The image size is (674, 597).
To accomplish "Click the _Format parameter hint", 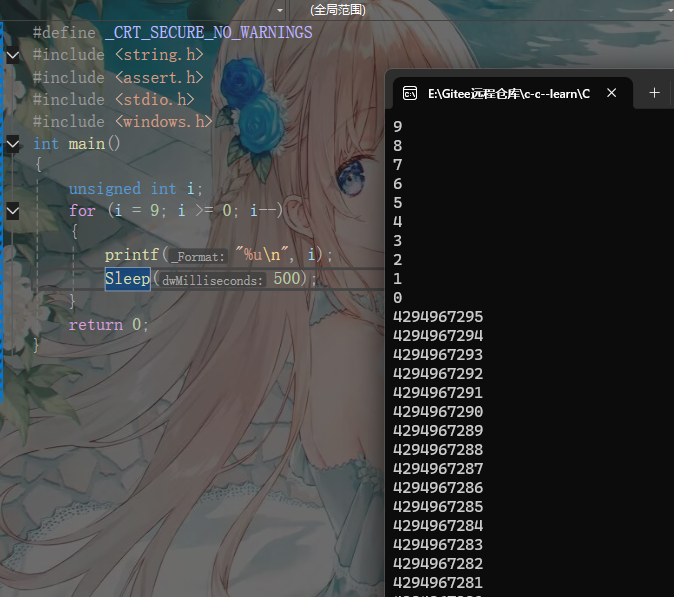I will tap(198, 257).
